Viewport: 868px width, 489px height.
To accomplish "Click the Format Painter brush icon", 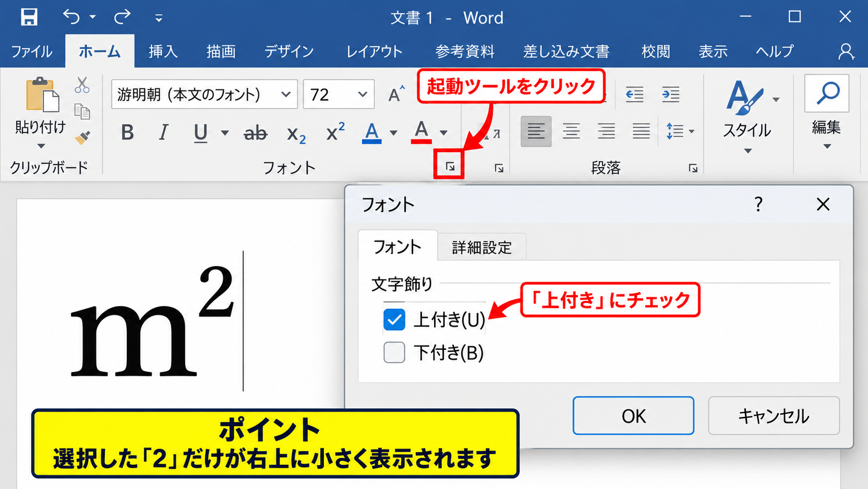I will tap(82, 137).
